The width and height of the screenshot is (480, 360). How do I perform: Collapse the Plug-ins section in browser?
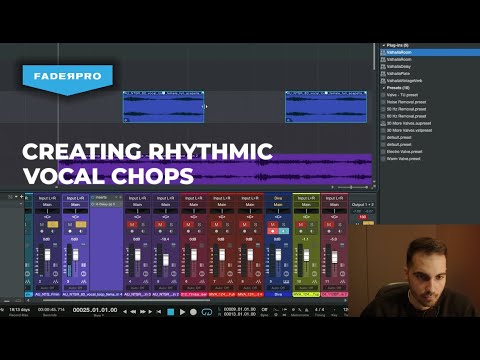click(384, 45)
